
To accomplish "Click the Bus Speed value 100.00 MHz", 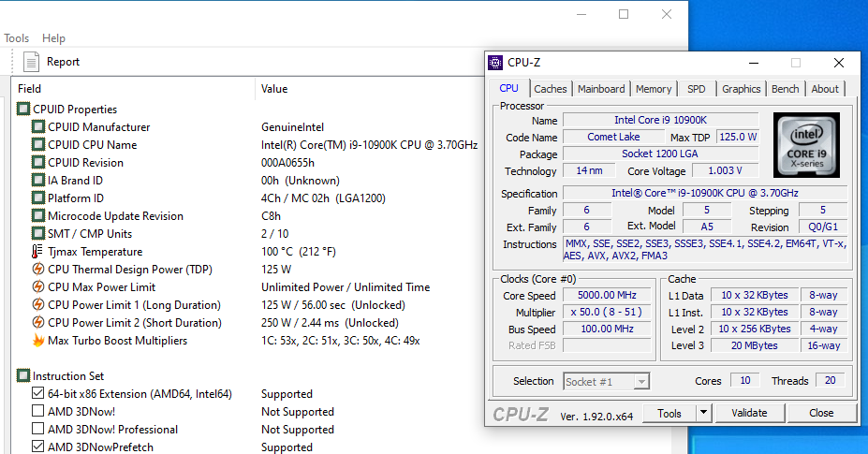I will pos(608,329).
